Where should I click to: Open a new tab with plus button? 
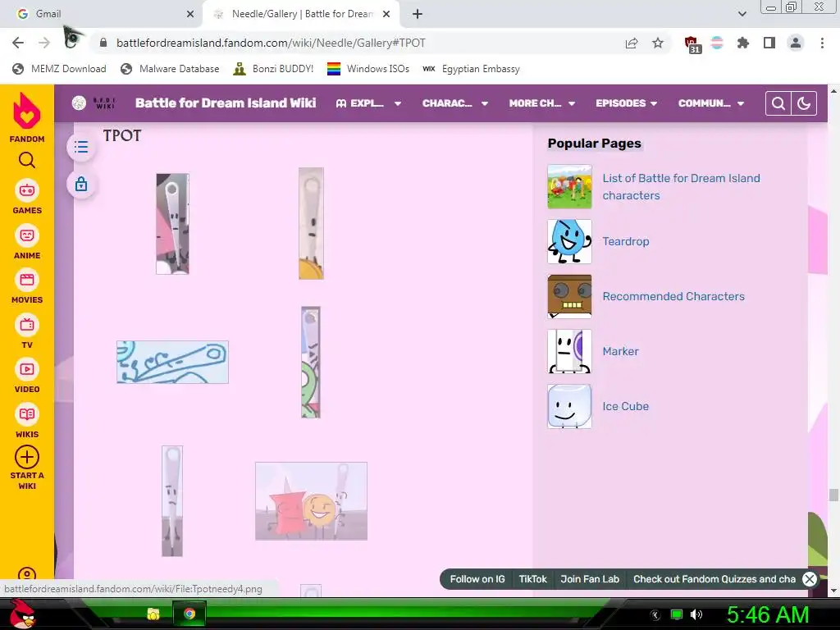418,14
